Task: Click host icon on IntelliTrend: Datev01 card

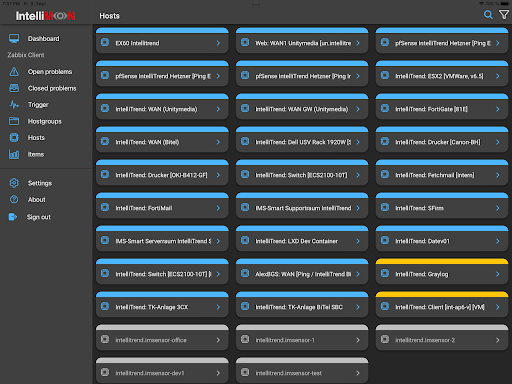Action: click(x=385, y=240)
